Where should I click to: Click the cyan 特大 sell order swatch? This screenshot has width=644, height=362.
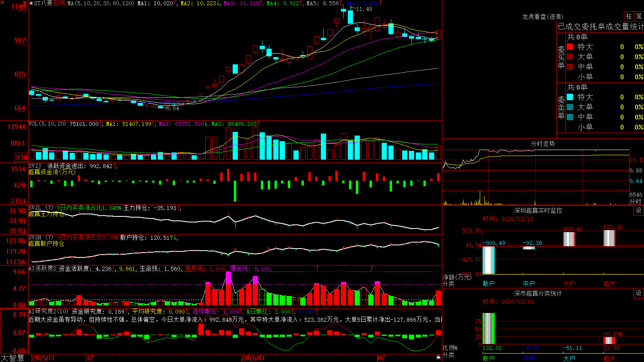pos(570,97)
